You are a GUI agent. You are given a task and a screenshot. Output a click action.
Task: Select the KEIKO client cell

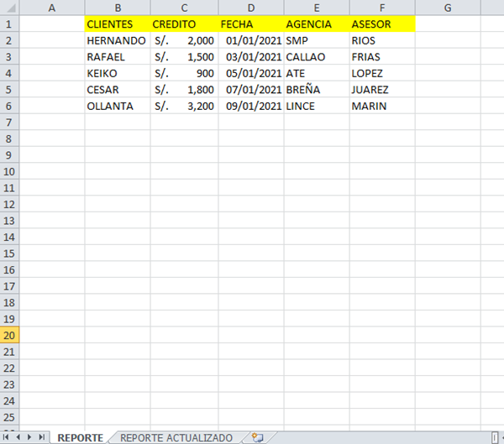click(118, 73)
